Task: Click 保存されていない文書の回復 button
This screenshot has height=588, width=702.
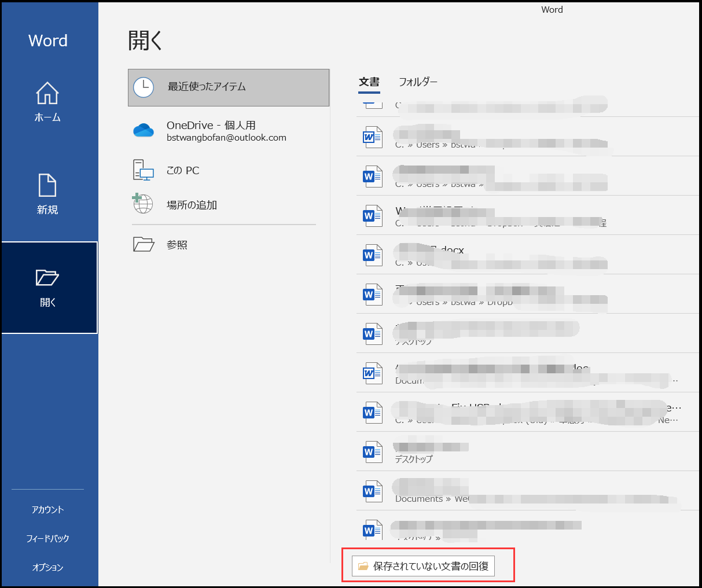Action: click(x=424, y=566)
